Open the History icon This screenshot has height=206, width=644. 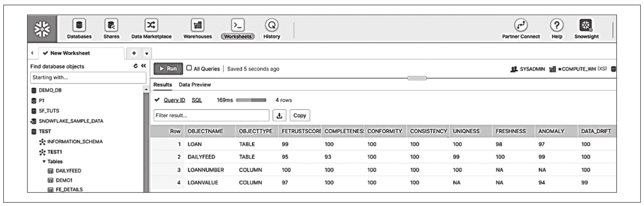272,26
